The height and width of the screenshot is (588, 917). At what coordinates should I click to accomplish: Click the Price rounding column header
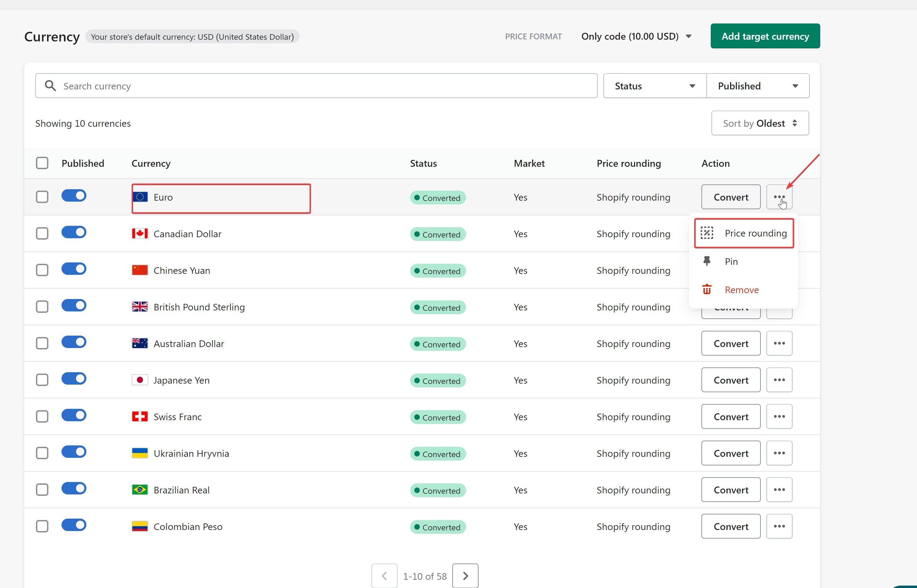[629, 163]
